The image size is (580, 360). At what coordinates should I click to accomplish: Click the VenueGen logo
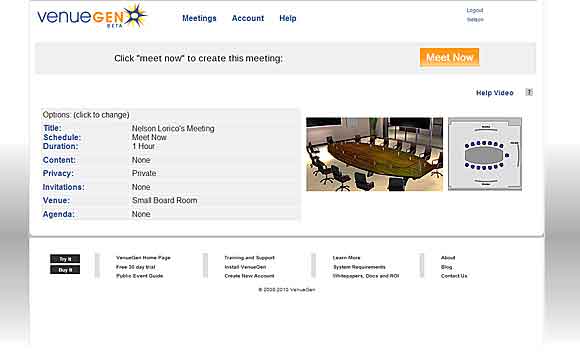92,17
